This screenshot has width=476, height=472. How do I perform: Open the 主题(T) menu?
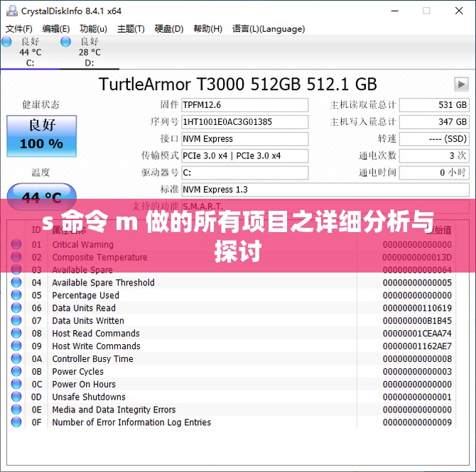pyautogui.click(x=131, y=29)
